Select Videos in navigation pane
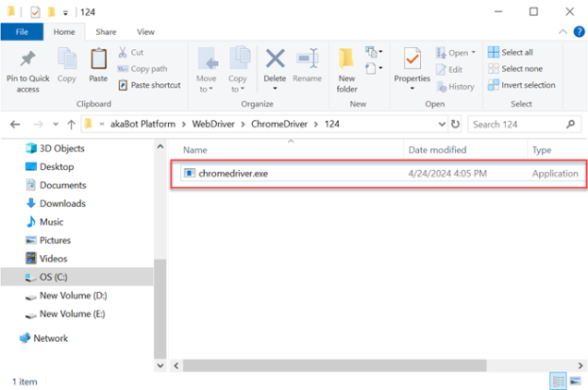This screenshot has height=390, width=588. 46,259
